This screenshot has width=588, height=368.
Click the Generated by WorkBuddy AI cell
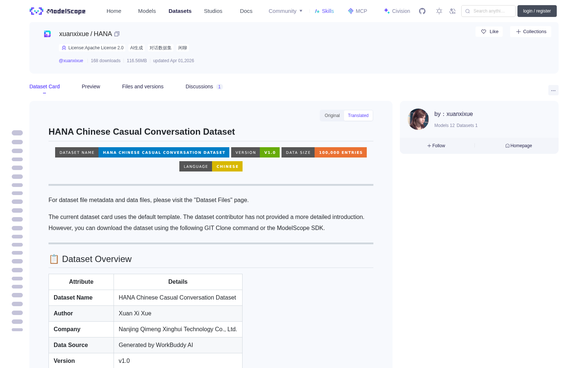(178, 345)
